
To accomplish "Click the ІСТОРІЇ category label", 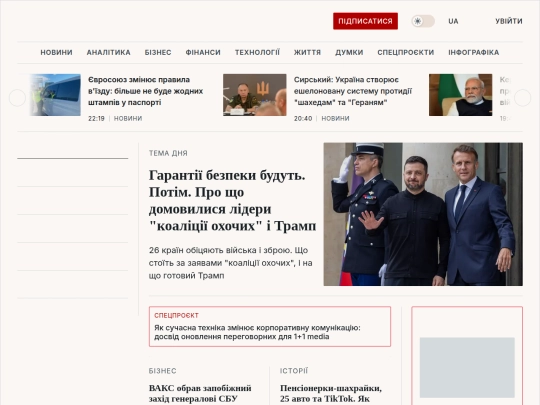I will click(294, 371).
